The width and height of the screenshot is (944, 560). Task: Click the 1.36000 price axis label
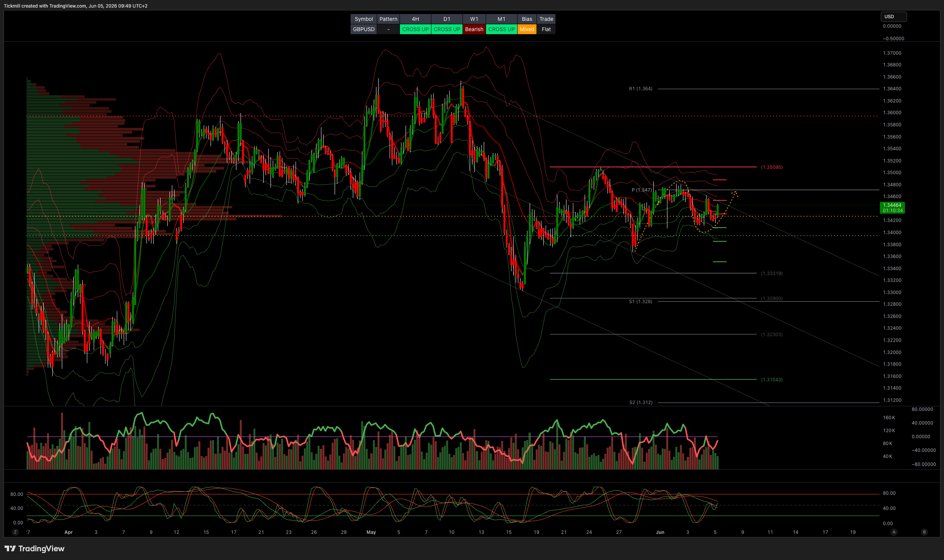click(x=892, y=113)
